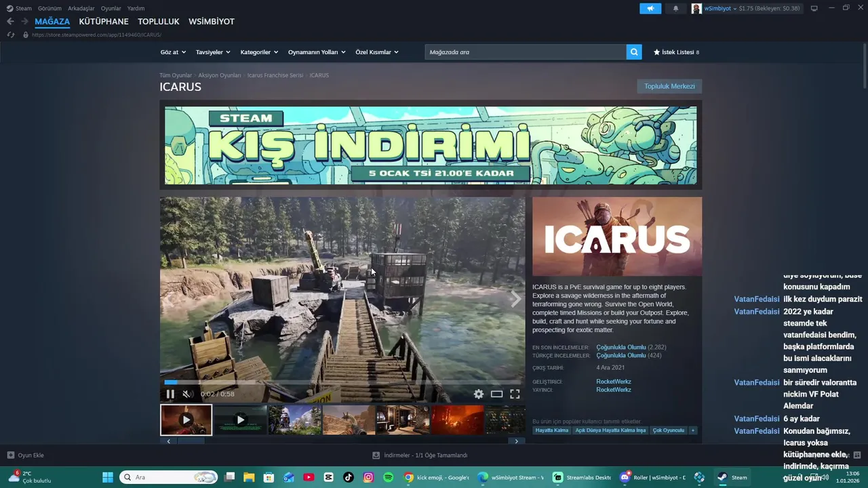Click the Topluluk Merkezi button
Screen dimensions: 868x488
669,86
